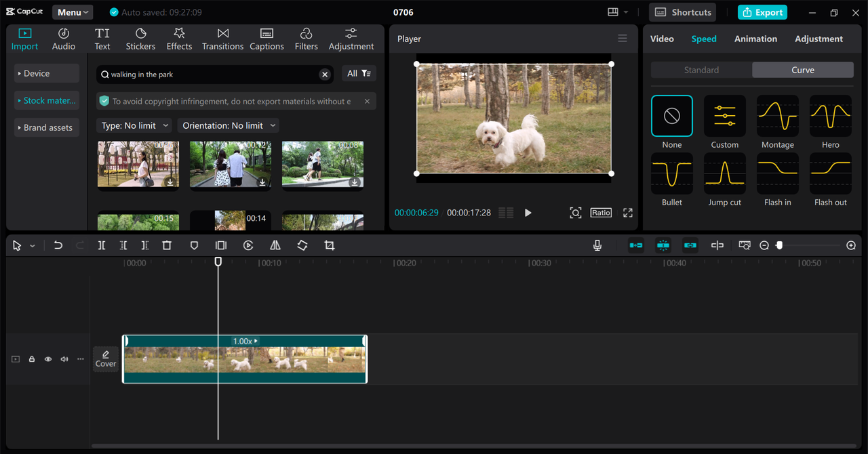868x454 pixels.
Task: Open the Menu dropdown
Action: coord(73,12)
